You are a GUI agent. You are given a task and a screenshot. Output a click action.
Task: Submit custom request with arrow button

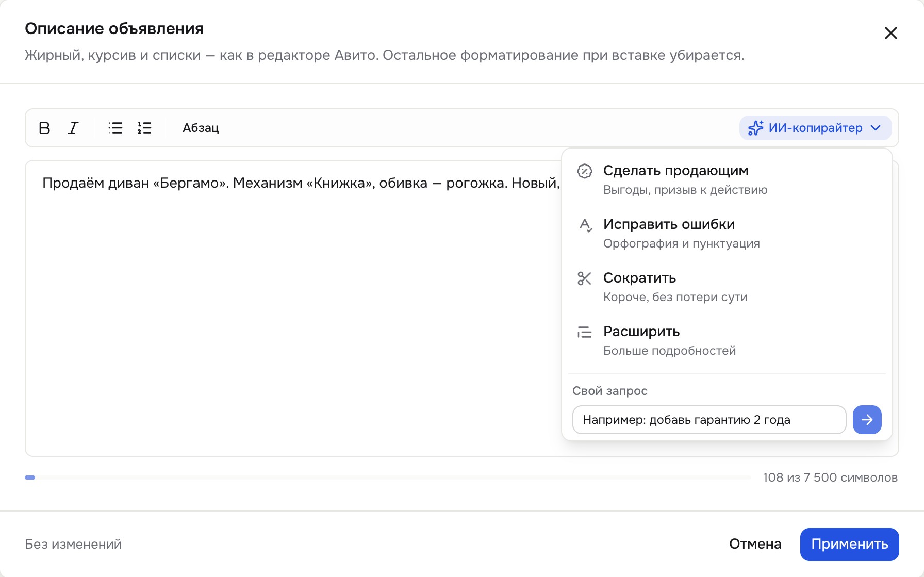[x=867, y=420]
